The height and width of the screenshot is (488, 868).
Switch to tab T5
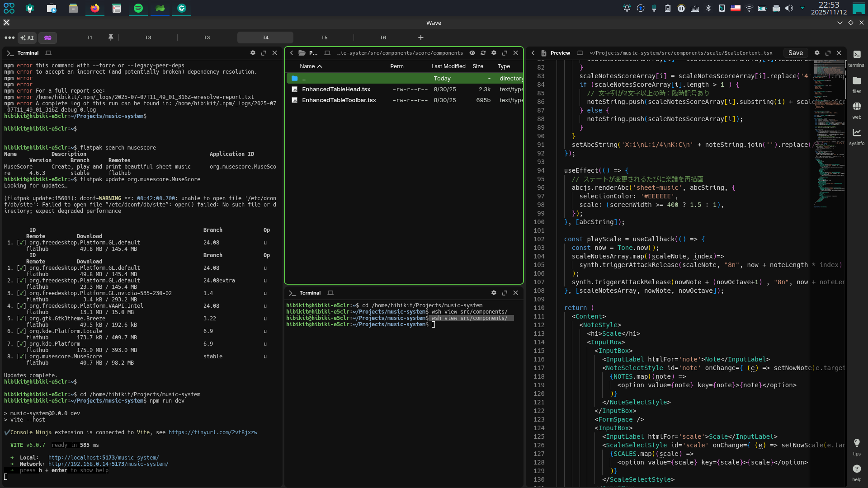pyautogui.click(x=324, y=38)
